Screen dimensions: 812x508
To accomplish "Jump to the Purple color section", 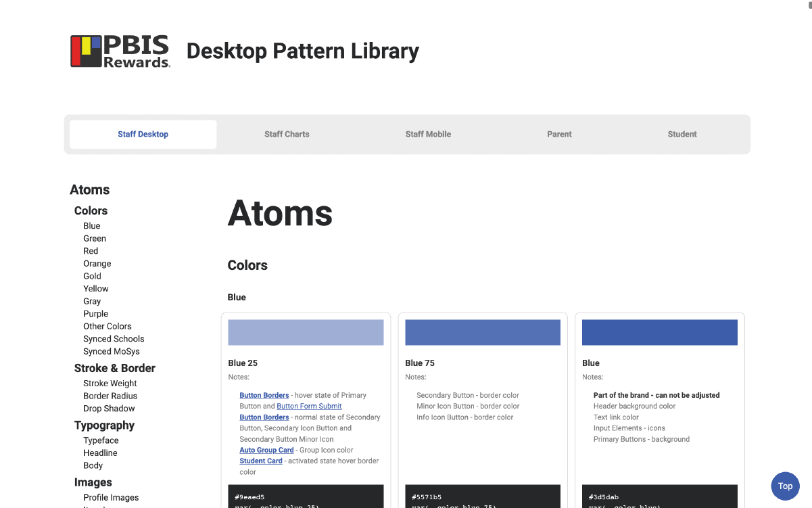I will [95, 313].
